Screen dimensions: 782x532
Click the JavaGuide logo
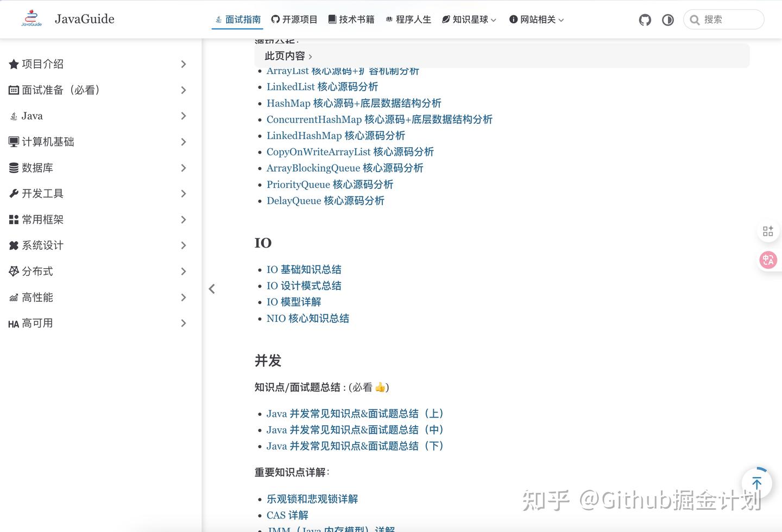(31, 18)
